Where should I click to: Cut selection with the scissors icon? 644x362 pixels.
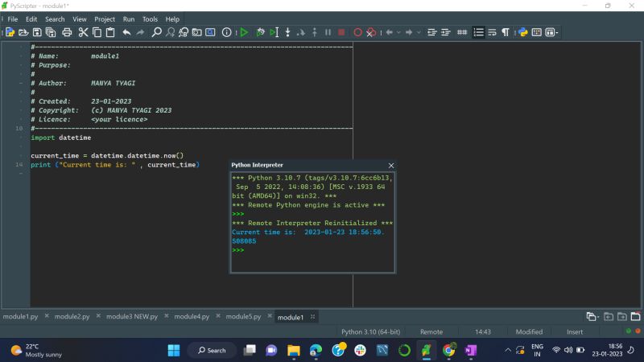coord(83,32)
